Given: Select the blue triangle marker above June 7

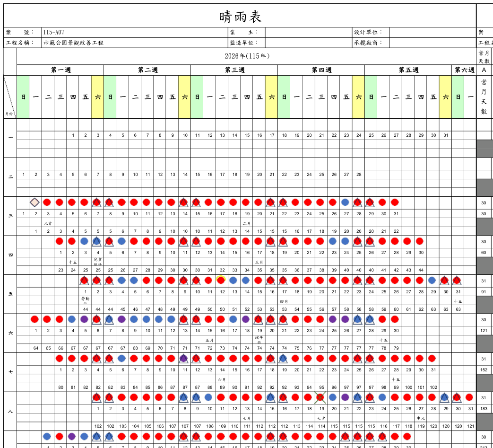Looking at the screenshot, I should tap(109, 319).
